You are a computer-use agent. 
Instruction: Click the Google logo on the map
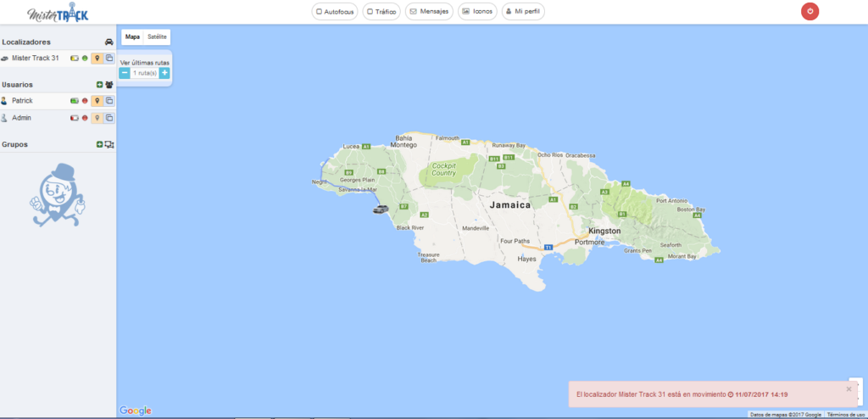click(136, 411)
